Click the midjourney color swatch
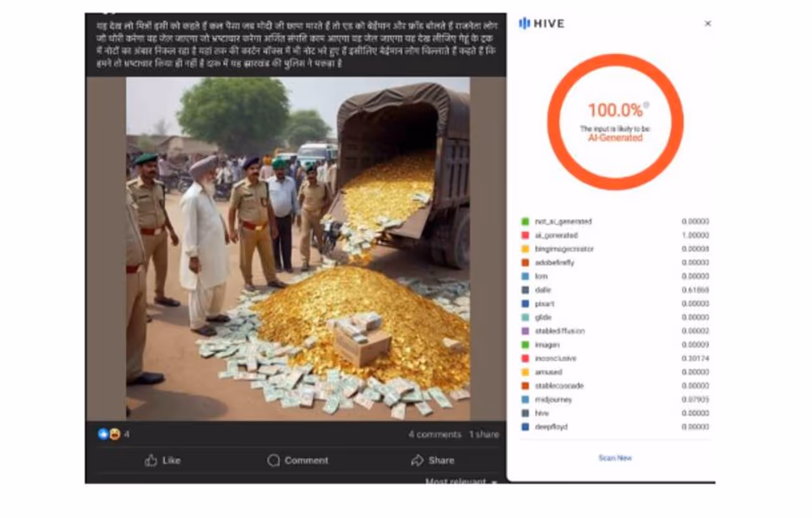The height and width of the screenshot is (518, 812). point(525,399)
